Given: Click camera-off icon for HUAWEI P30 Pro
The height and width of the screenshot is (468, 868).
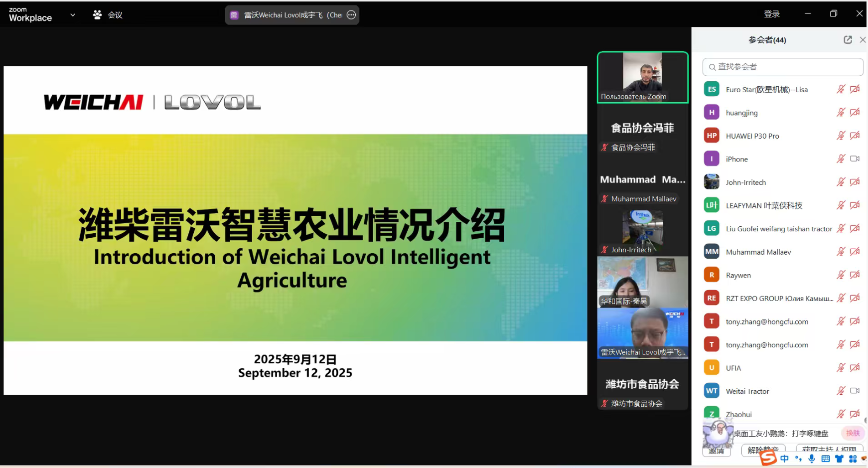Looking at the screenshot, I should 855,136.
